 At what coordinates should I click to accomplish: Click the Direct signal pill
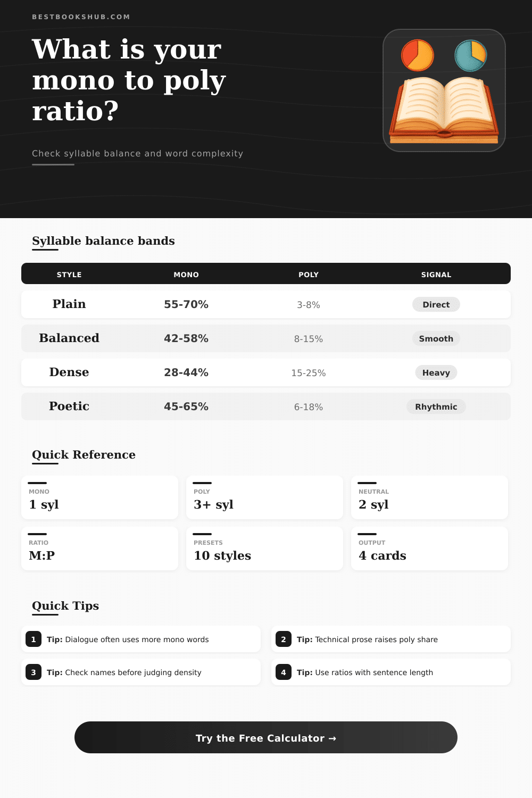click(436, 304)
